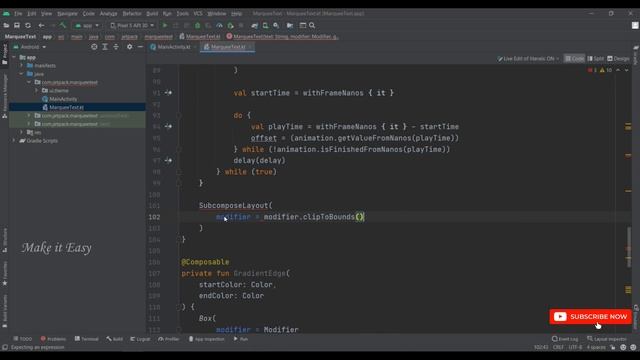Image resolution: width=640 pixels, height=360 pixels.
Task: Collapse java folder in tree
Action: (x=22, y=74)
